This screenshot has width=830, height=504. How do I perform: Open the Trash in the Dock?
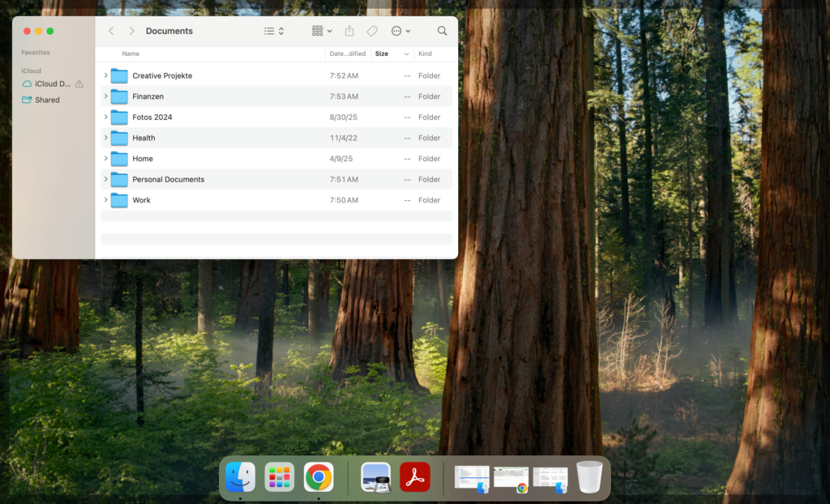coord(588,477)
